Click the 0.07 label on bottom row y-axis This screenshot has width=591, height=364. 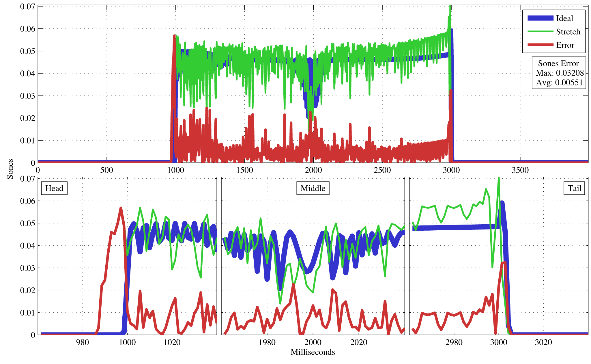pos(27,178)
